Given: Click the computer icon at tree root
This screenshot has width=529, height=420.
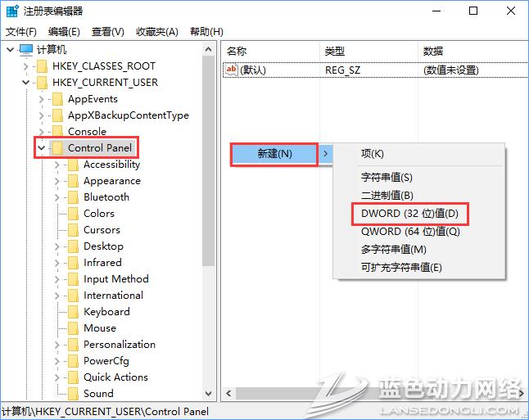Looking at the screenshot, I should pos(26,50).
